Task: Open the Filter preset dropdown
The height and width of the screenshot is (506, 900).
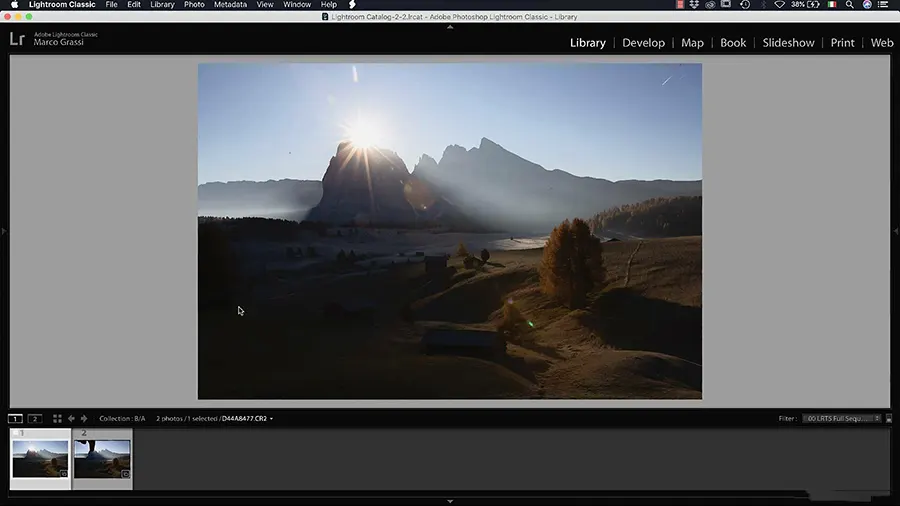Action: 842,418
